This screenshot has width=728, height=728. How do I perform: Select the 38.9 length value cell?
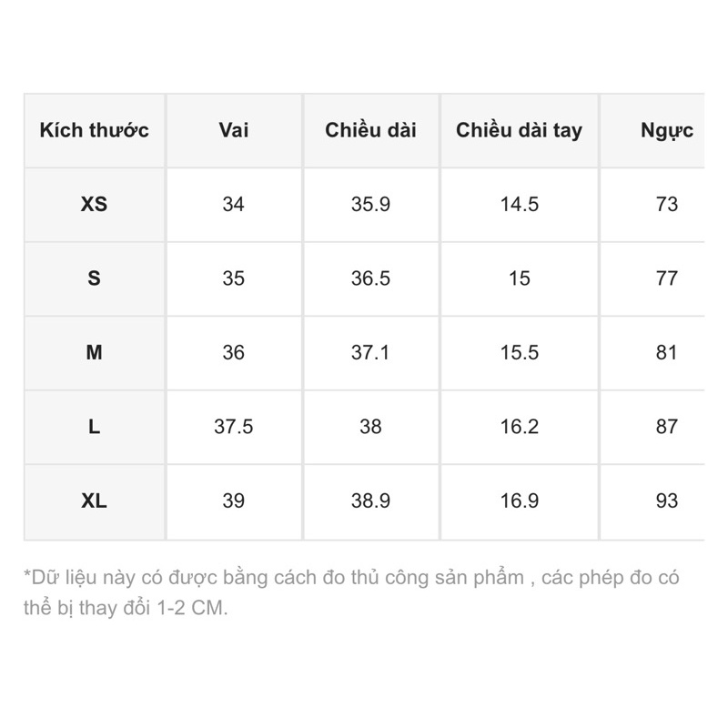click(370, 500)
